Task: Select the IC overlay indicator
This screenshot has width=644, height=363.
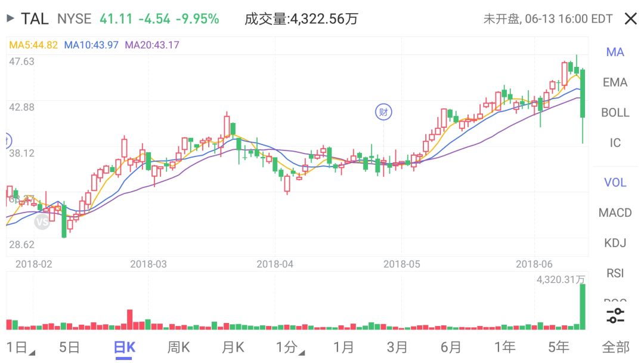Action: [615, 143]
